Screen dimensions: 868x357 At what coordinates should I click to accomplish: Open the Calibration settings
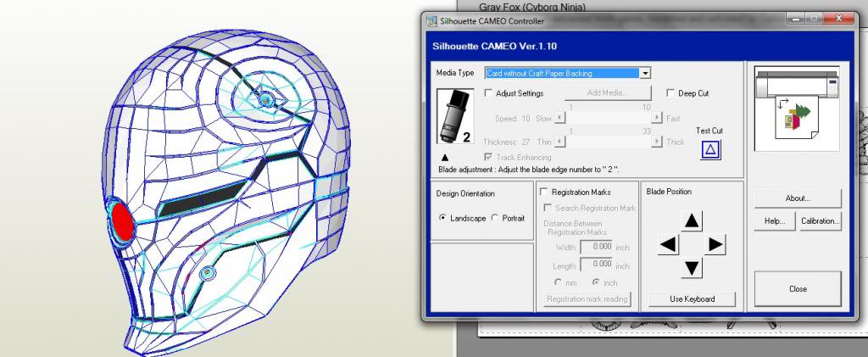(x=820, y=220)
